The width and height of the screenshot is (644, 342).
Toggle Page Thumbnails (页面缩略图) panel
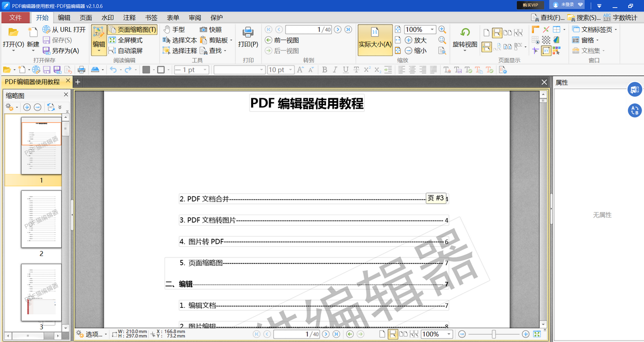(132, 30)
